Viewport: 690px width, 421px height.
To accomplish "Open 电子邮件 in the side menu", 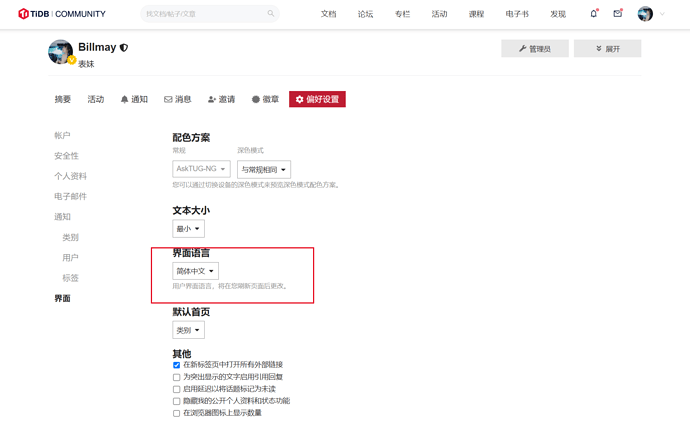I will pos(70,196).
